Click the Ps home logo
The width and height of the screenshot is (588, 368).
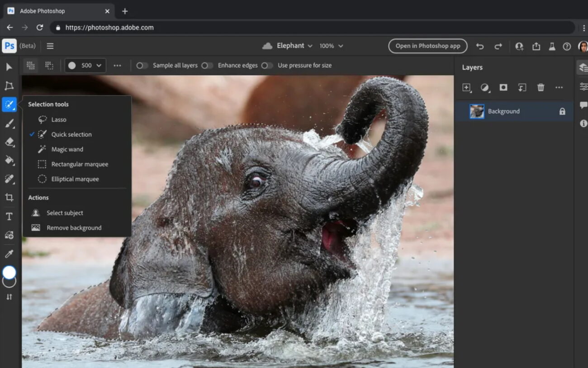pos(9,46)
